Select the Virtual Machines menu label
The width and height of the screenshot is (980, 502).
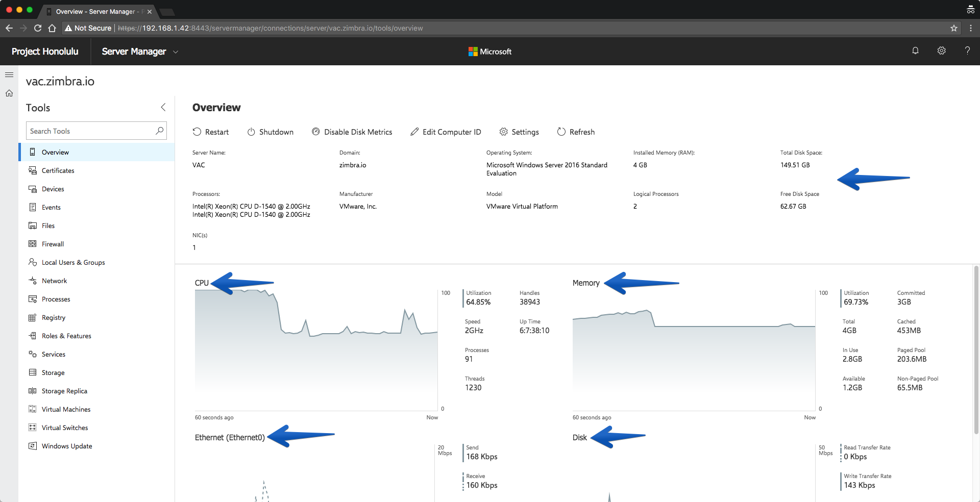66,409
